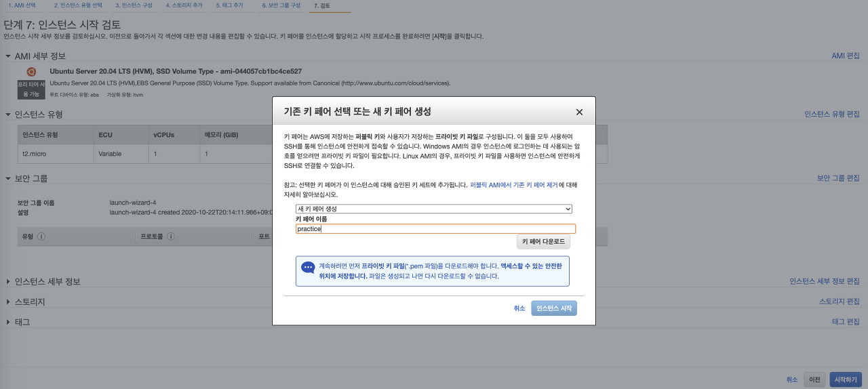The width and height of the screenshot is (868, 389).
Task: Click the 보안 그룹 편집 link
Action: tap(838, 178)
